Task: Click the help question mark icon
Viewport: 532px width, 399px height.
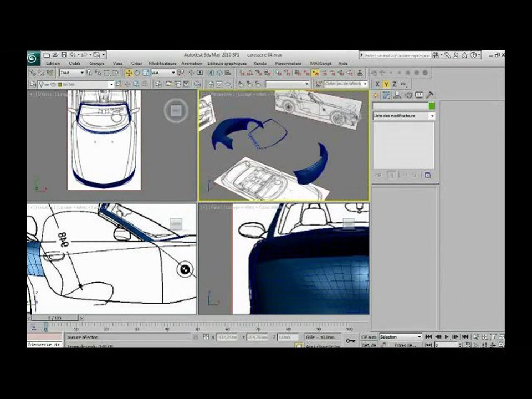Action: pyautogui.click(x=473, y=55)
